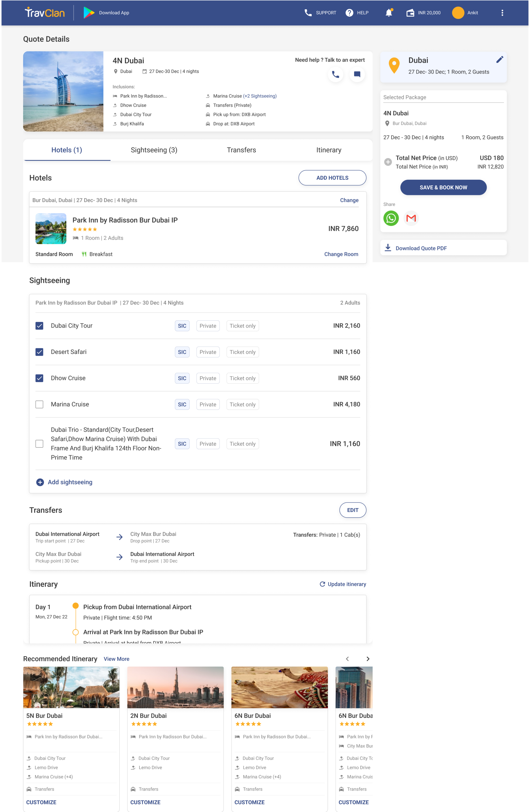This screenshot has height=812, width=530.
Task: Select SIC for Marina Cruise
Action: (x=182, y=405)
